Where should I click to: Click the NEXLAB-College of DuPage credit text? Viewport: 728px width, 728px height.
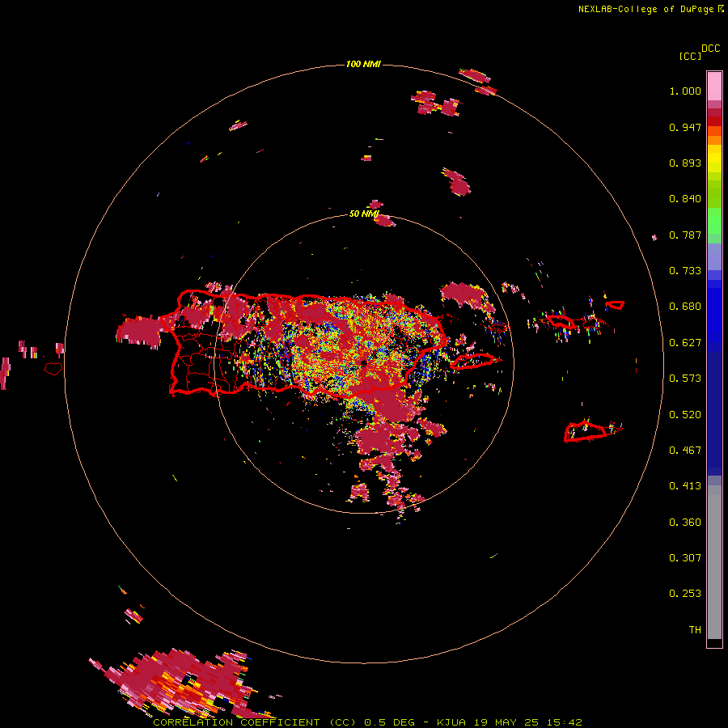click(645, 9)
